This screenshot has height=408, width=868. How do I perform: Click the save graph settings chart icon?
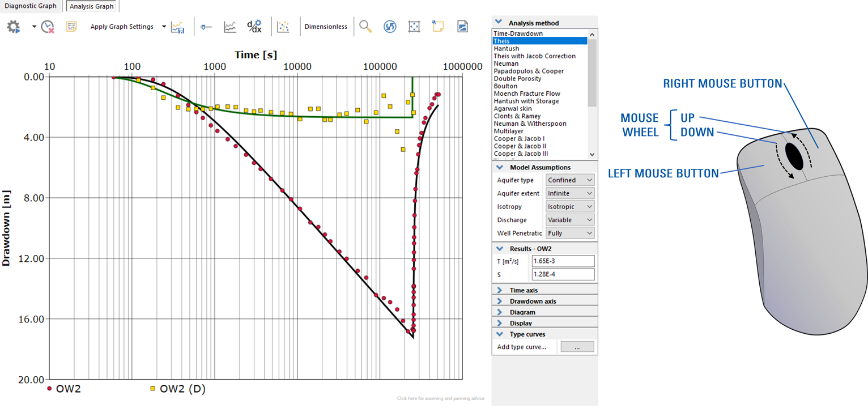(x=178, y=27)
